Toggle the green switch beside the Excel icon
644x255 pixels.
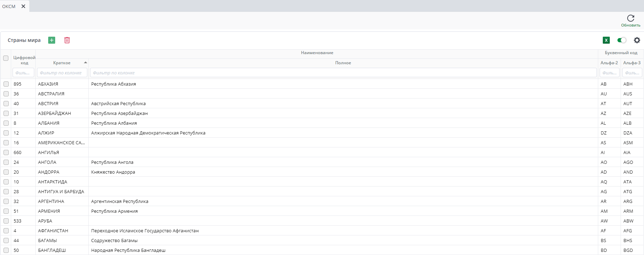tap(622, 40)
